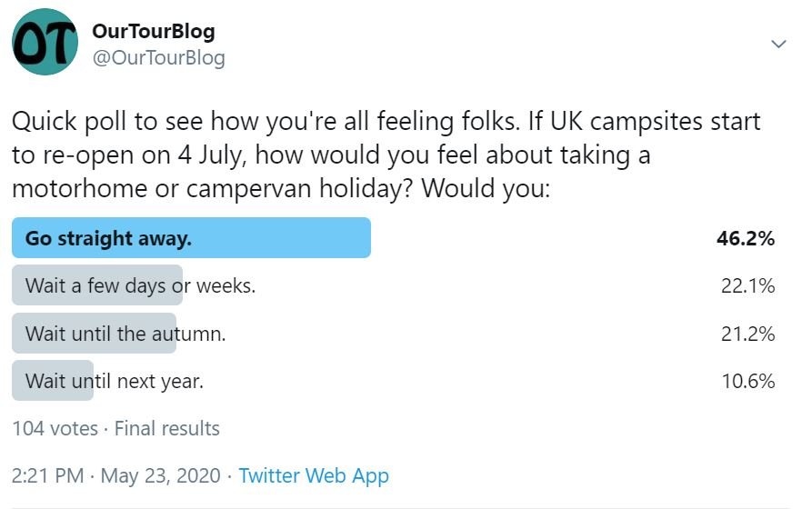Click the 46.2% poll result
The width and height of the screenshot is (812, 509).
[746, 239]
